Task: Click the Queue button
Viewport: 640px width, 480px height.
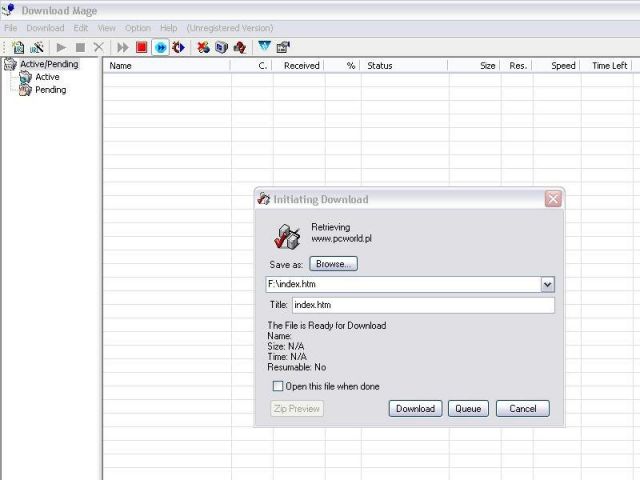Action: pyautogui.click(x=468, y=408)
